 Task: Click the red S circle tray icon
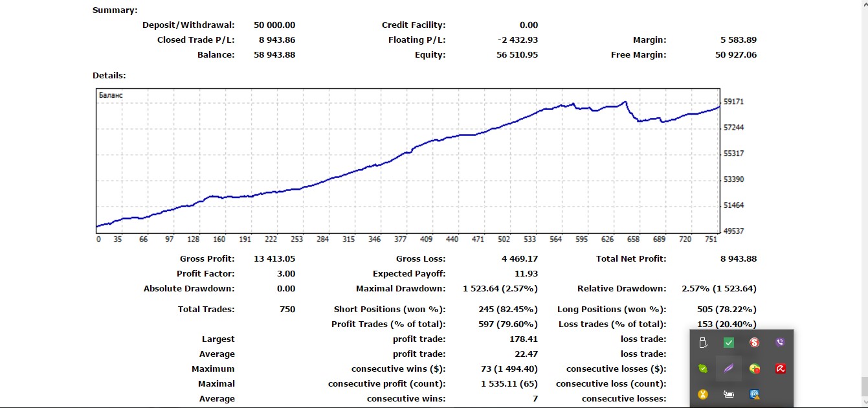click(x=754, y=343)
